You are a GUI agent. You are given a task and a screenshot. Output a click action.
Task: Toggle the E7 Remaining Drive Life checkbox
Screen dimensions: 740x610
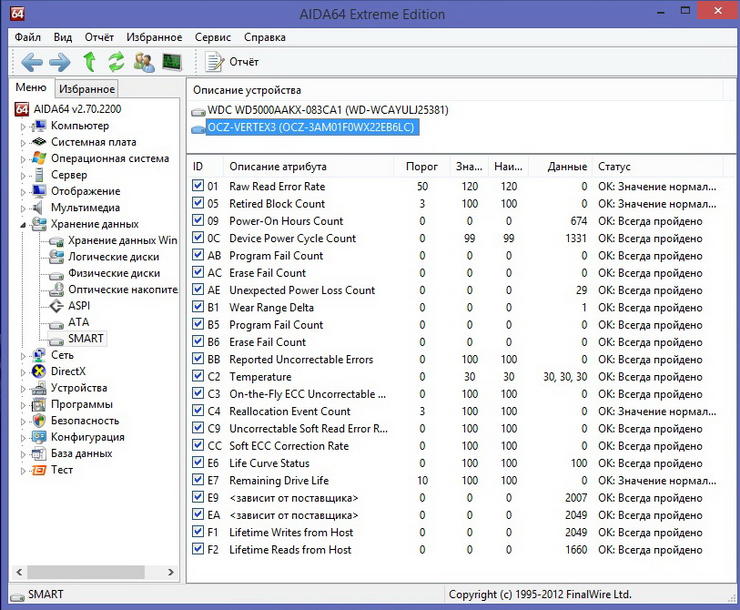click(198, 480)
